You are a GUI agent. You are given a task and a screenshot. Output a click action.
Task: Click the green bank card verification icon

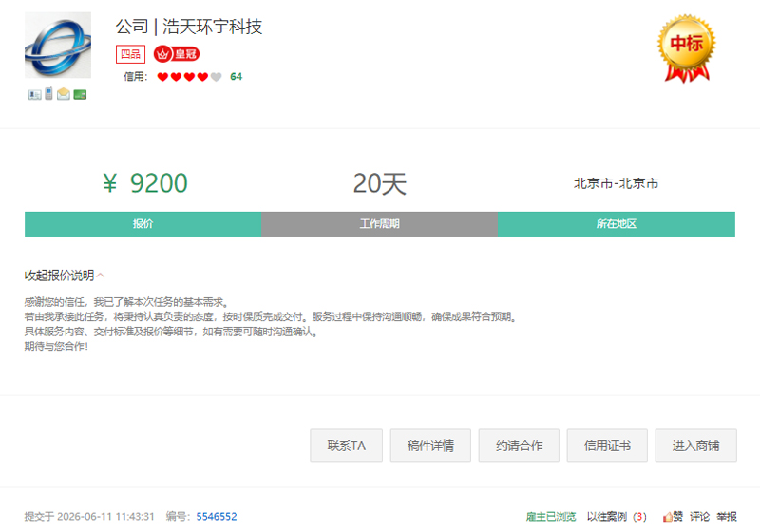click(80, 94)
